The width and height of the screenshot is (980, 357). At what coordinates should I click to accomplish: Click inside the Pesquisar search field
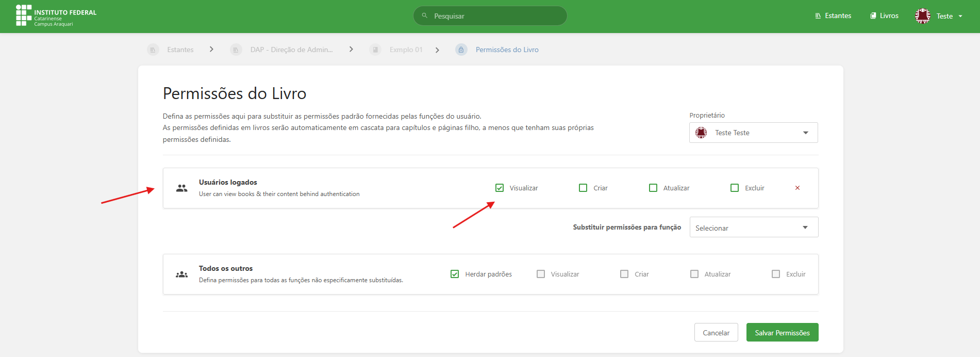click(495, 16)
